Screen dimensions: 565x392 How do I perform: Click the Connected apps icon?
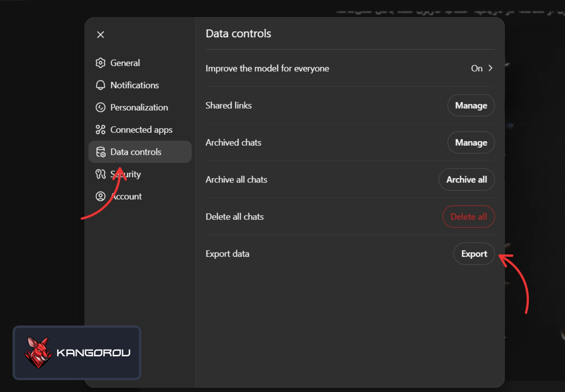[x=100, y=130]
